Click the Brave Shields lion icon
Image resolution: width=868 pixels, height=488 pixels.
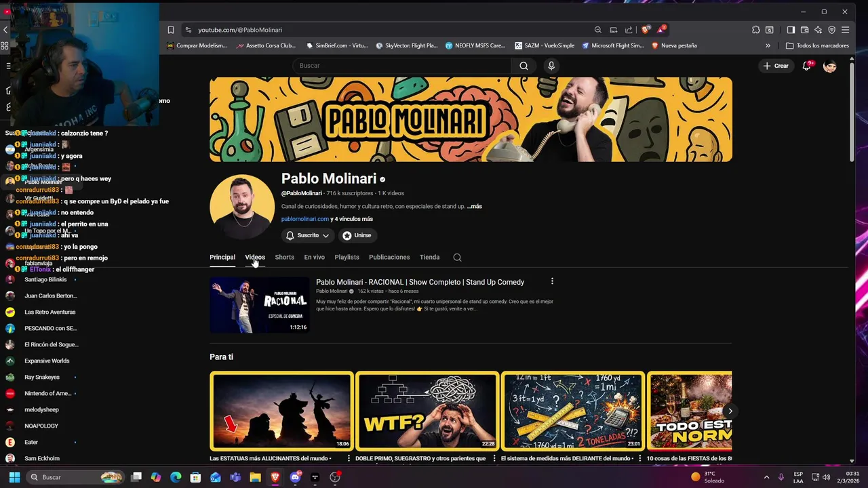[x=646, y=30]
